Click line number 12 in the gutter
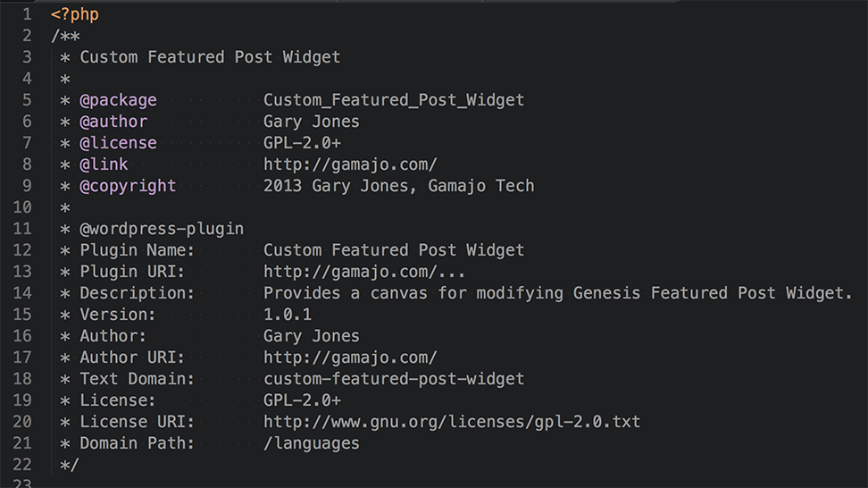 point(22,250)
